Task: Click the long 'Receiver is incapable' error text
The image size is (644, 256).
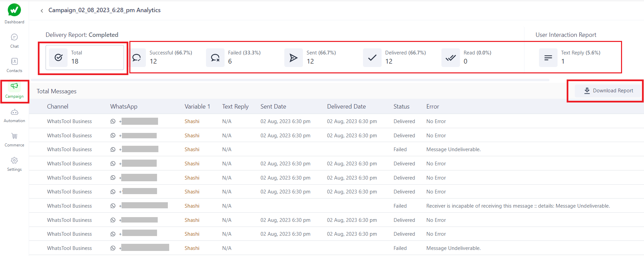Action: (x=518, y=206)
